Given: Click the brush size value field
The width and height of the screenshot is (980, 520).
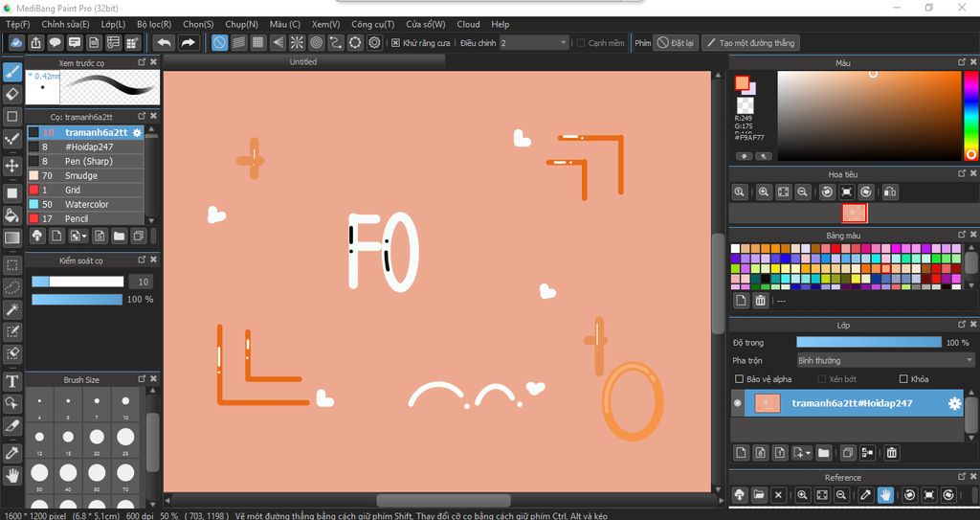Looking at the screenshot, I should point(142,282).
